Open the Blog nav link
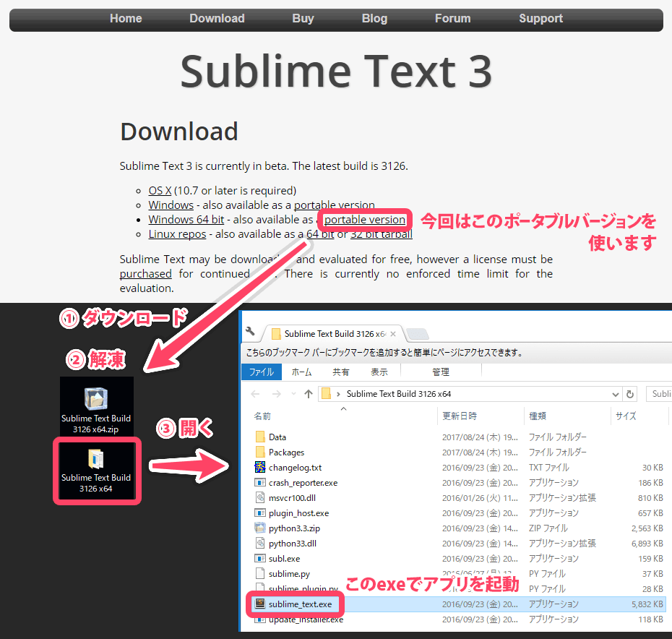 click(x=374, y=19)
